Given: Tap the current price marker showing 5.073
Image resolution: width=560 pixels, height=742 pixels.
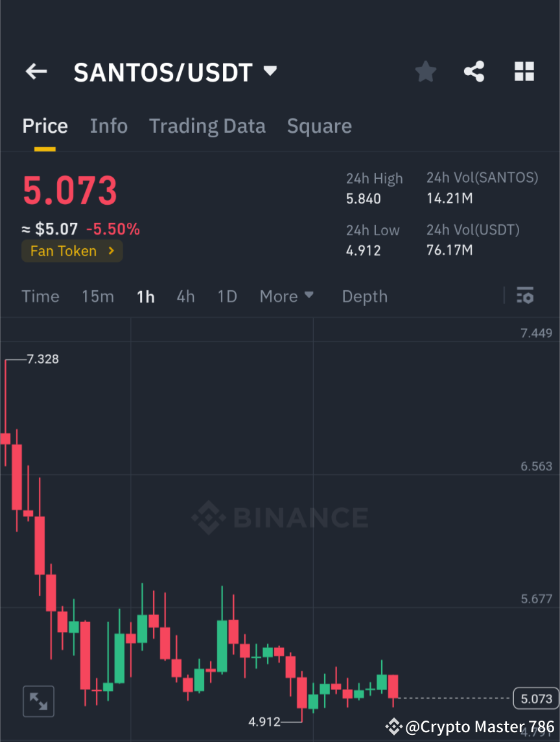Looking at the screenshot, I should click(535, 699).
